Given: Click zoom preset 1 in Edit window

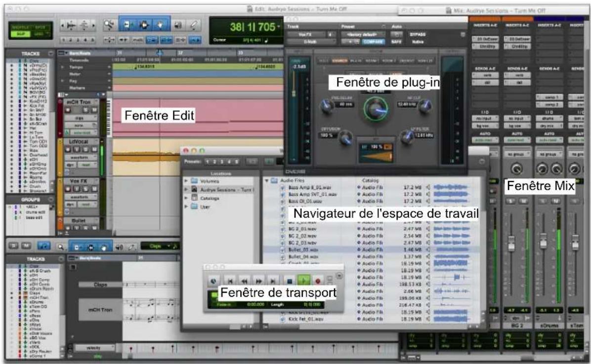Looking at the screenshot, I should pos(64,40).
